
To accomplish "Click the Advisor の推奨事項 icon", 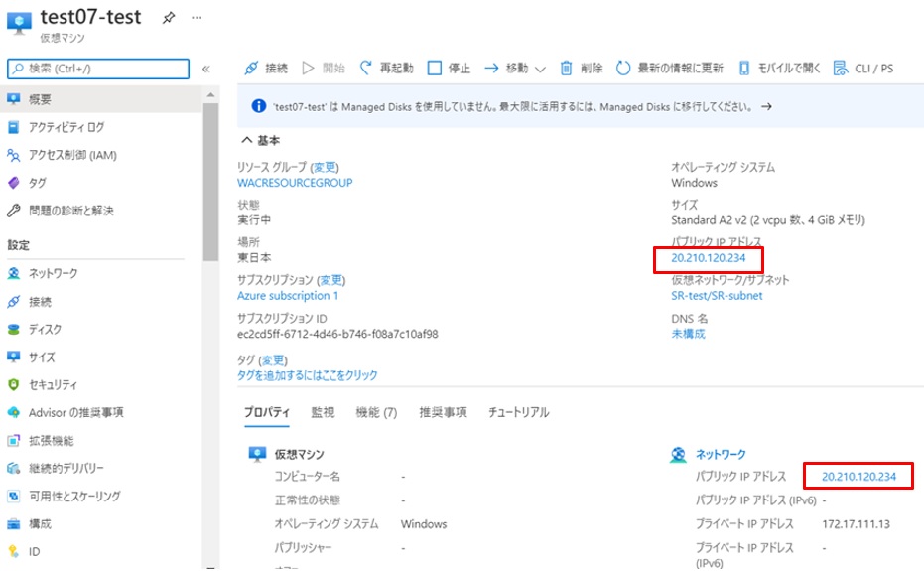I will [x=14, y=412].
